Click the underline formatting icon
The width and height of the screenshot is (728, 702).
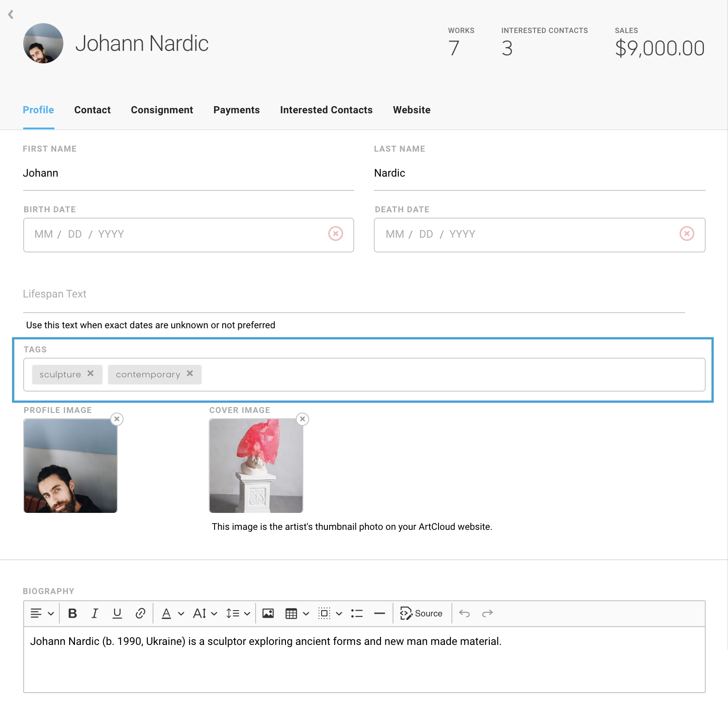point(117,614)
